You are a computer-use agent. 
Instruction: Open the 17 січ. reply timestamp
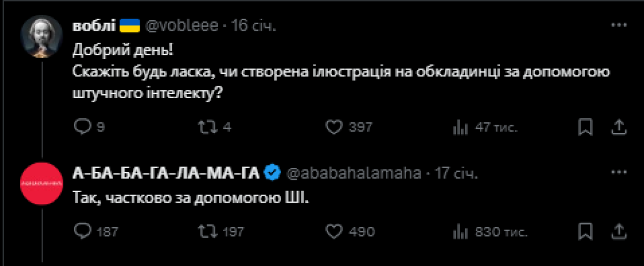[x=456, y=173]
